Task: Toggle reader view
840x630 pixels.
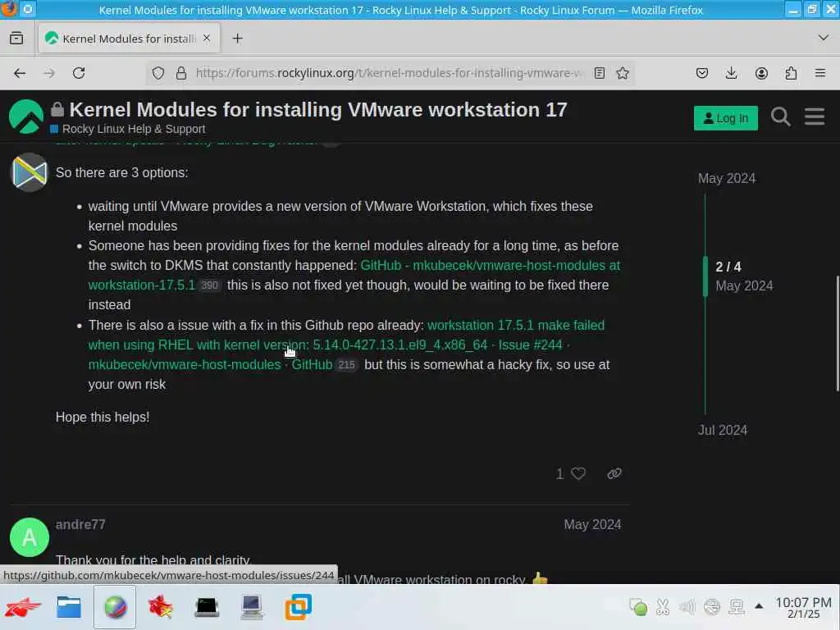Action: (600, 73)
